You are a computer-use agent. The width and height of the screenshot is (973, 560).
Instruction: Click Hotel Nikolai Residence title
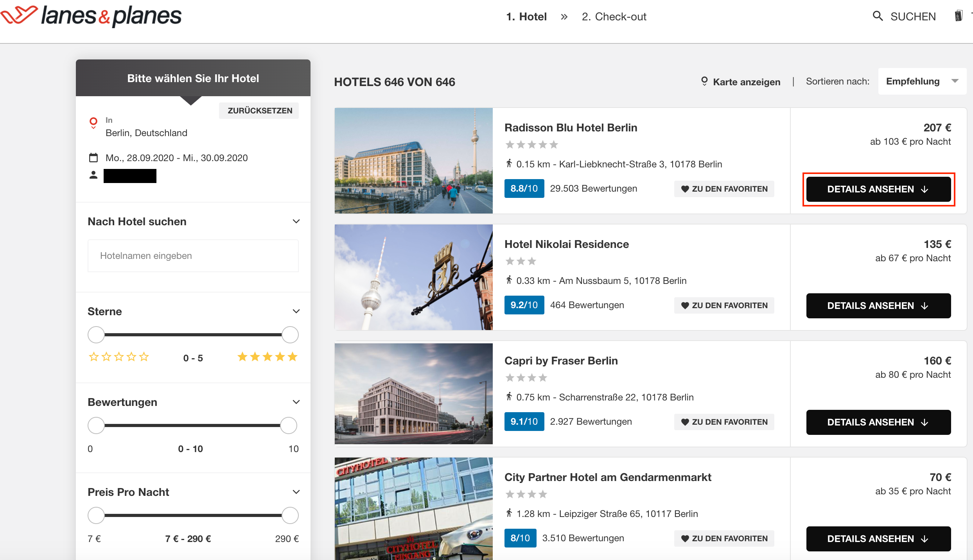tap(567, 244)
